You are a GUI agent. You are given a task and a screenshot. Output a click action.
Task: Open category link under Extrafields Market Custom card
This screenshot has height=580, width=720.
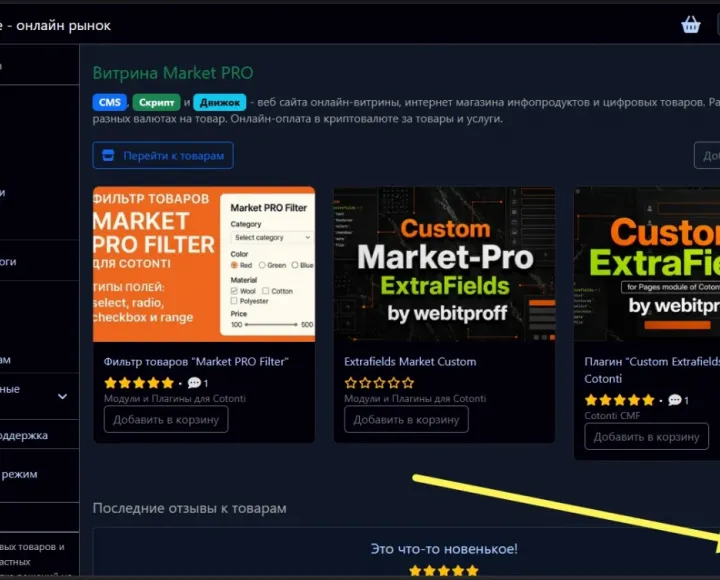point(415,398)
